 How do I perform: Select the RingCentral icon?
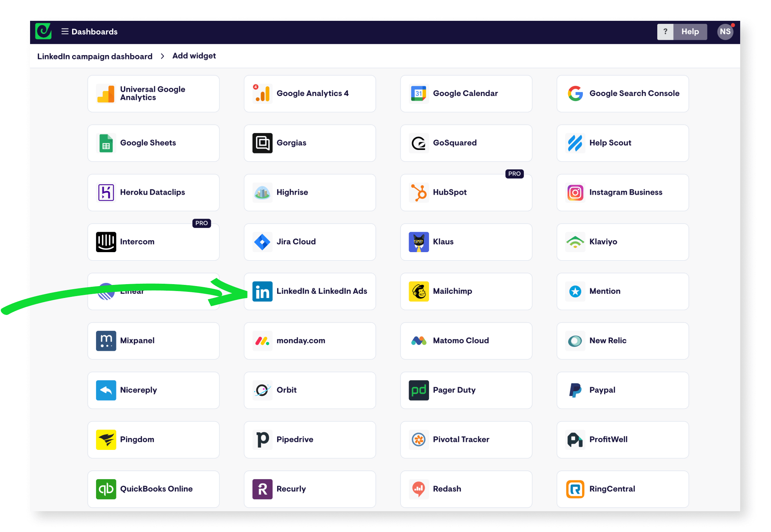pyautogui.click(x=575, y=489)
